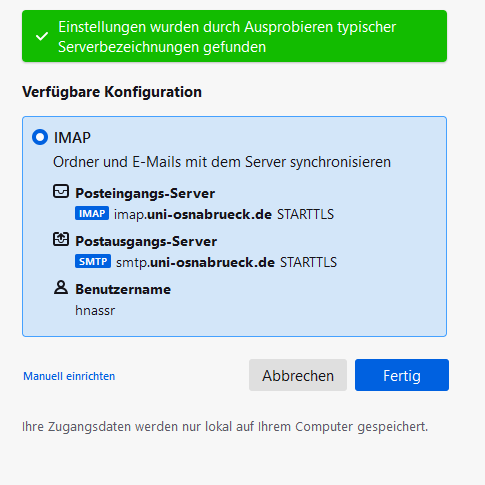Click the Benutzername heading
Viewport: 485px width, 485px height.
(123, 289)
